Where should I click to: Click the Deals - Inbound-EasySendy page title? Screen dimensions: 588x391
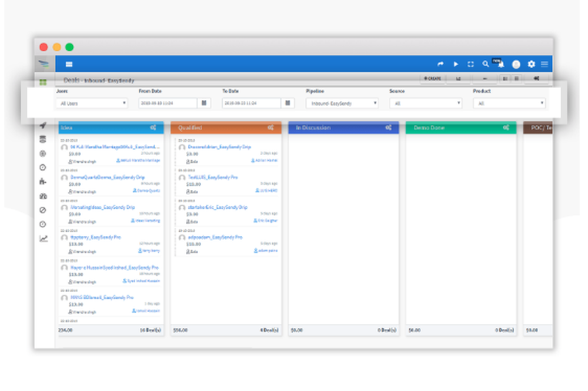99,80
